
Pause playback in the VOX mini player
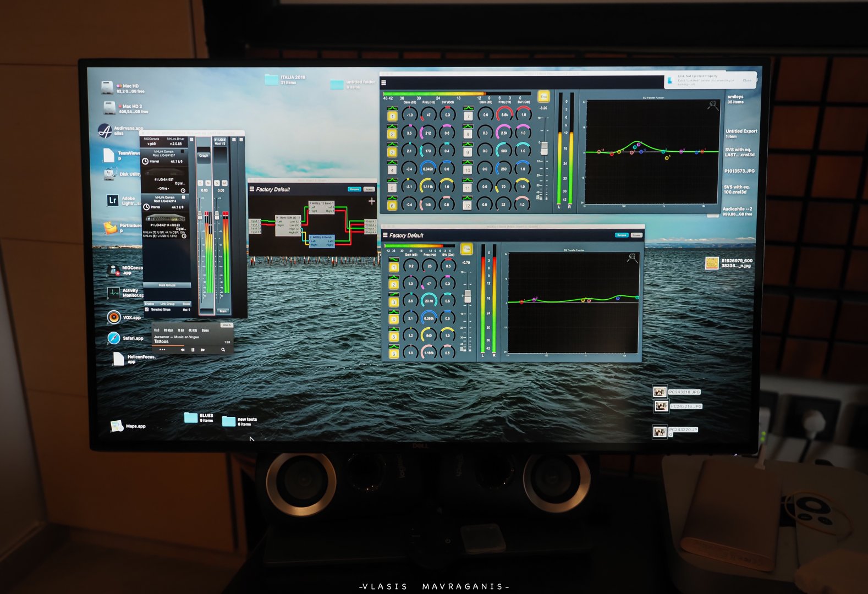[193, 350]
